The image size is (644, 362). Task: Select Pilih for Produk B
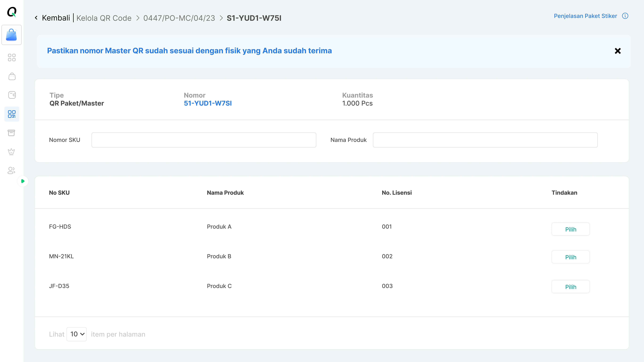(x=570, y=257)
